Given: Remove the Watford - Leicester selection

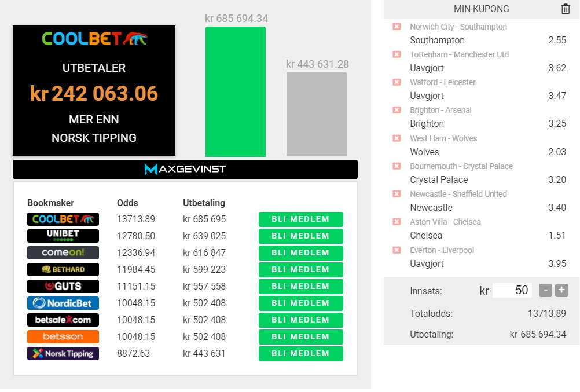Looking at the screenshot, I should (x=397, y=82).
